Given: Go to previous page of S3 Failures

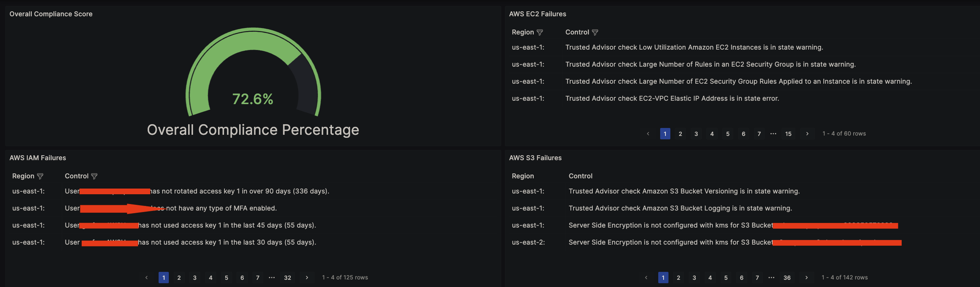Looking at the screenshot, I should (646, 278).
